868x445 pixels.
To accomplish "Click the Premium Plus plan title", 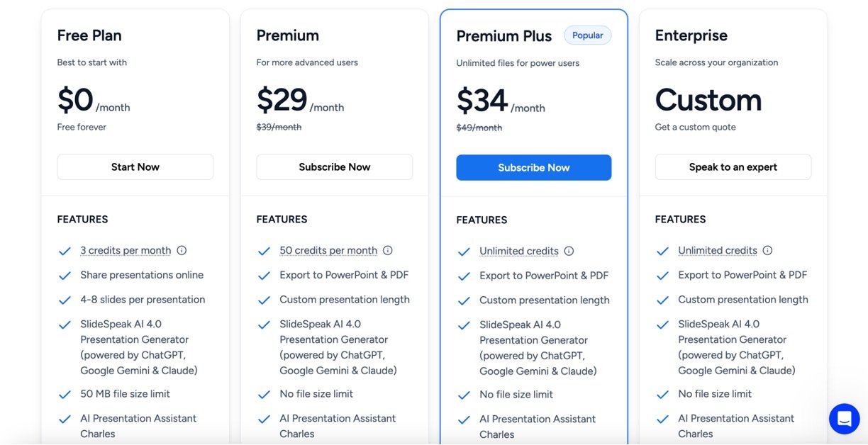I will (x=504, y=36).
